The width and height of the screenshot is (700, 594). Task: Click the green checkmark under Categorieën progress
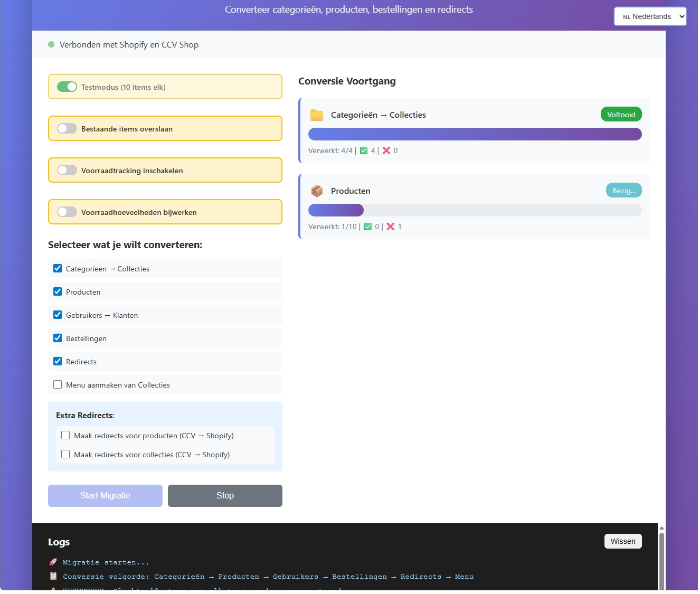364,150
